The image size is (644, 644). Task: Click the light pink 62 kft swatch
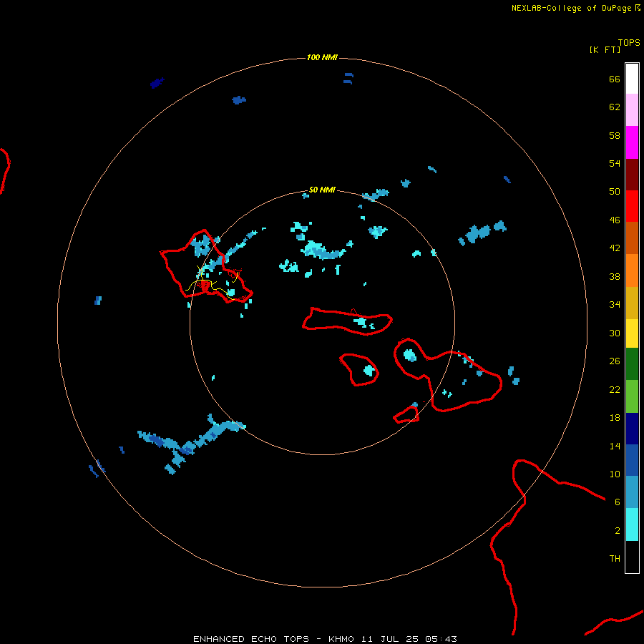click(x=632, y=110)
